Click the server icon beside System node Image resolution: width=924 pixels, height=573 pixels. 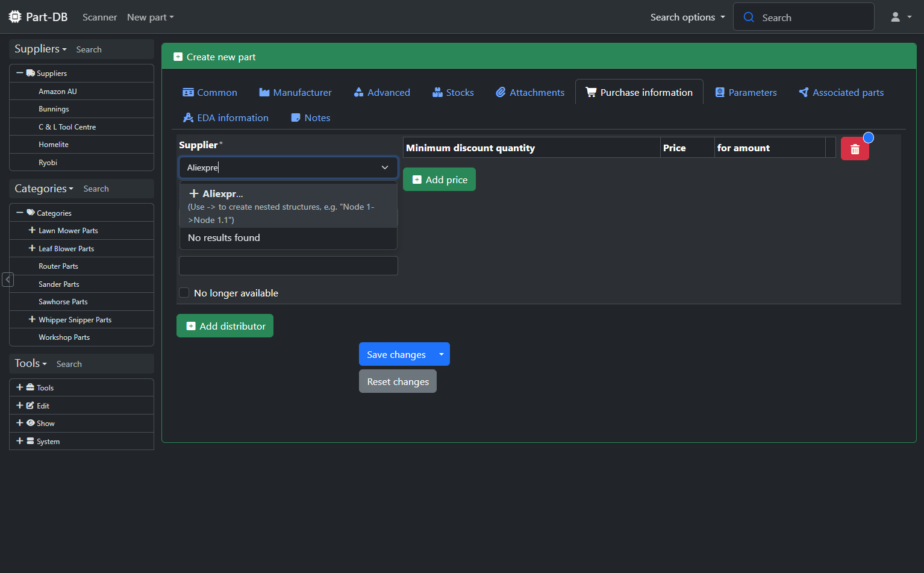pos(30,441)
